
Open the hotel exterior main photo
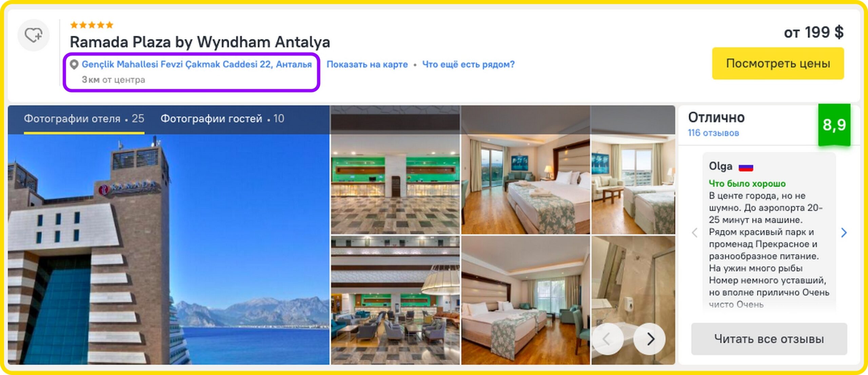point(169,249)
